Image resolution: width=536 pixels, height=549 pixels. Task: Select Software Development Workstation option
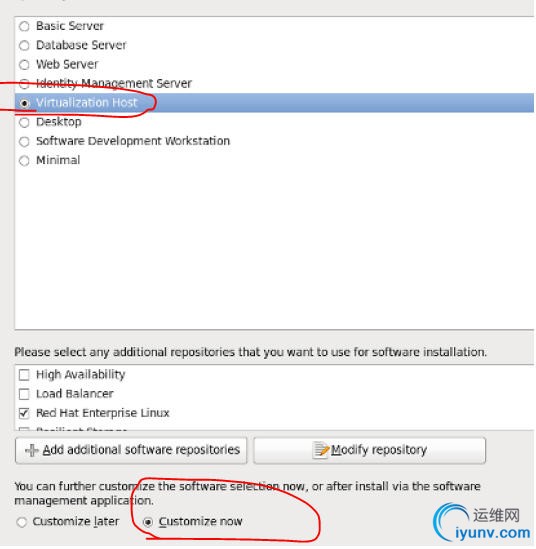click(x=24, y=141)
